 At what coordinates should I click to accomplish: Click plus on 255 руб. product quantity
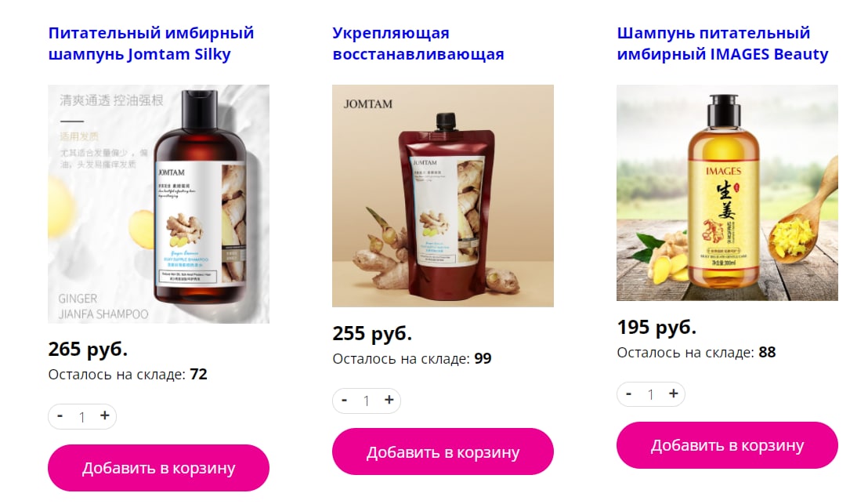pos(389,400)
